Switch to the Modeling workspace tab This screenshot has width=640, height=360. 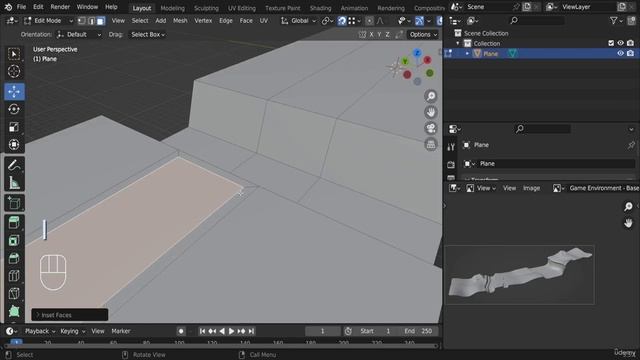coord(172,8)
